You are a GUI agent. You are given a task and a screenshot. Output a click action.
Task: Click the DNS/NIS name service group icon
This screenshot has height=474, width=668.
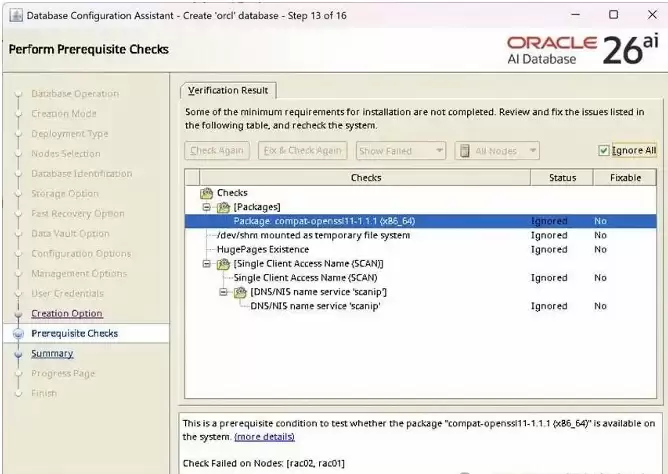point(240,292)
